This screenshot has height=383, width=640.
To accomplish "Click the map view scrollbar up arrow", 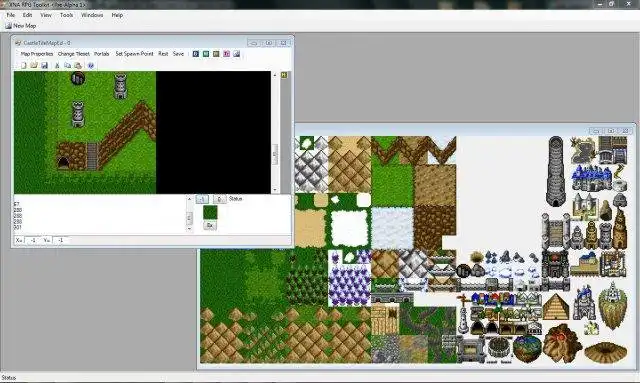I will (x=275, y=75).
